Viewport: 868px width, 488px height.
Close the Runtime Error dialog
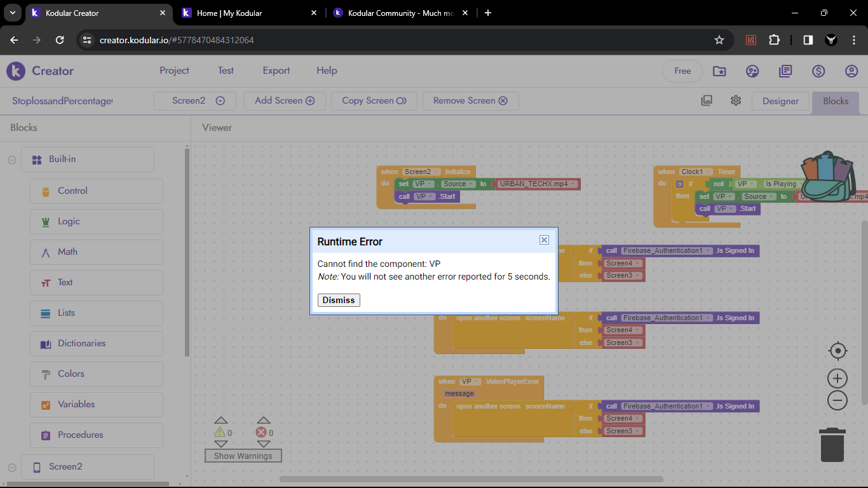544,240
